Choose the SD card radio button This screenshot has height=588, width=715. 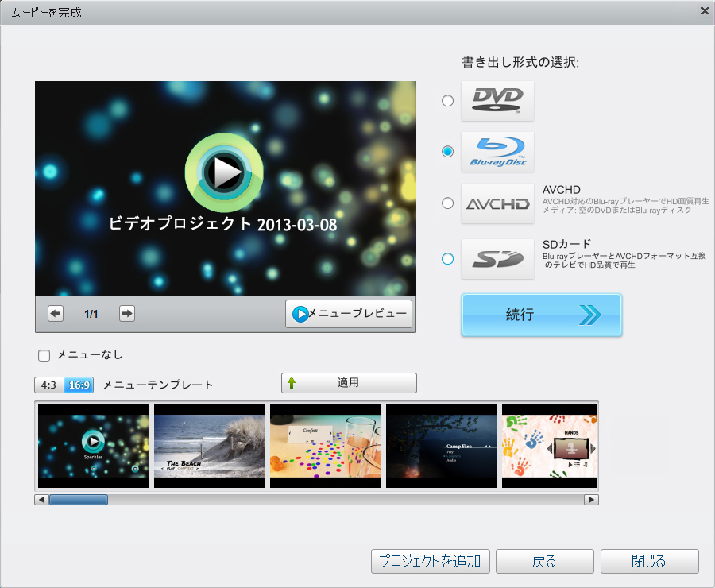447,259
